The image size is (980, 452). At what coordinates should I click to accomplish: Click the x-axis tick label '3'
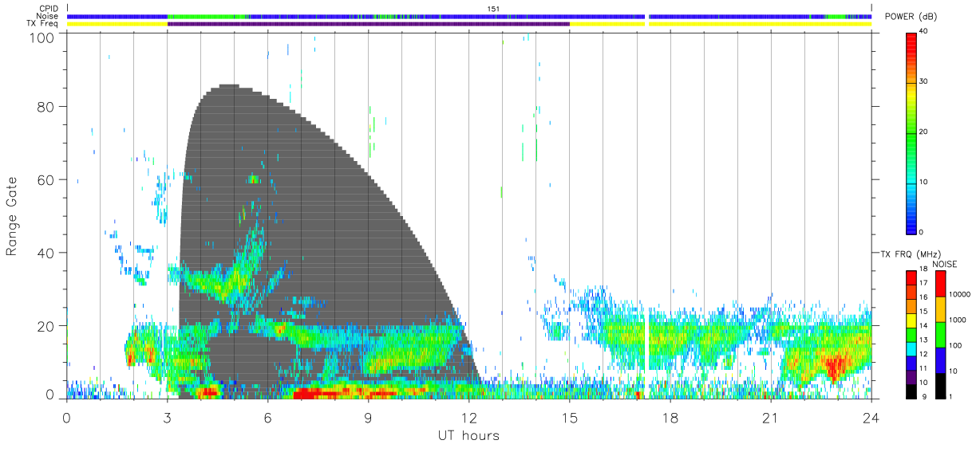point(167,418)
